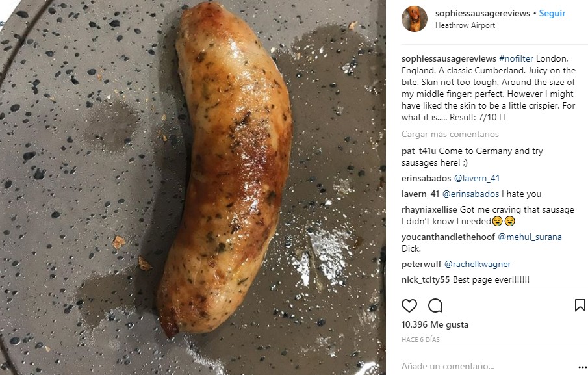Open rhayniaxellise commenter profile
Screen dimensions: 588x375
click(429, 210)
